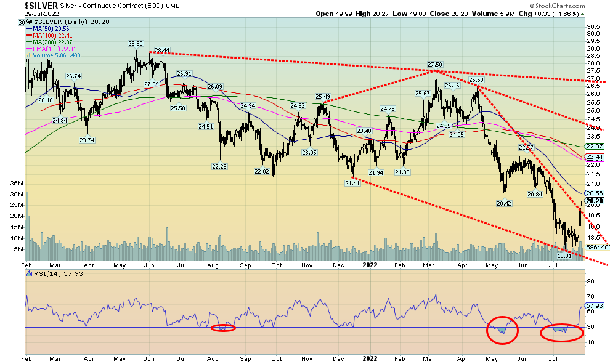
Task: Click the 20.20 closing price tag on right axis
Action: [593, 201]
